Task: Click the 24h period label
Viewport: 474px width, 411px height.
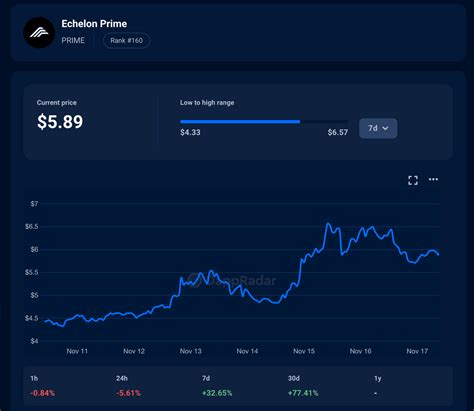Action: pyautogui.click(x=122, y=378)
